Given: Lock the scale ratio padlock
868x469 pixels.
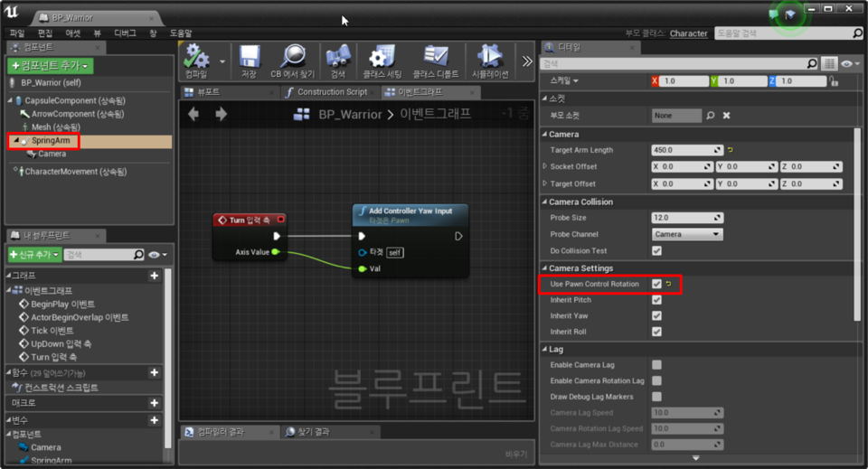Looking at the screenshot, I should click(835, 81).
